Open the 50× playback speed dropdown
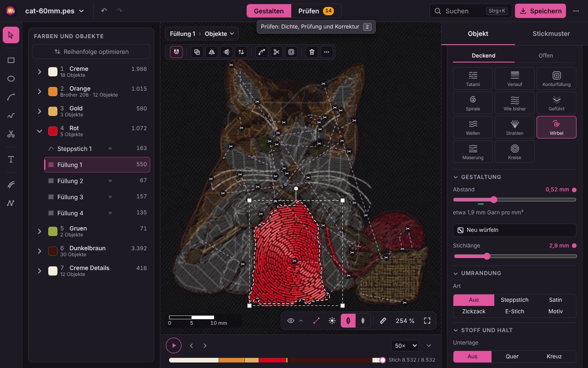This screenshot has height=368, width=588. [x=405, y=345]
